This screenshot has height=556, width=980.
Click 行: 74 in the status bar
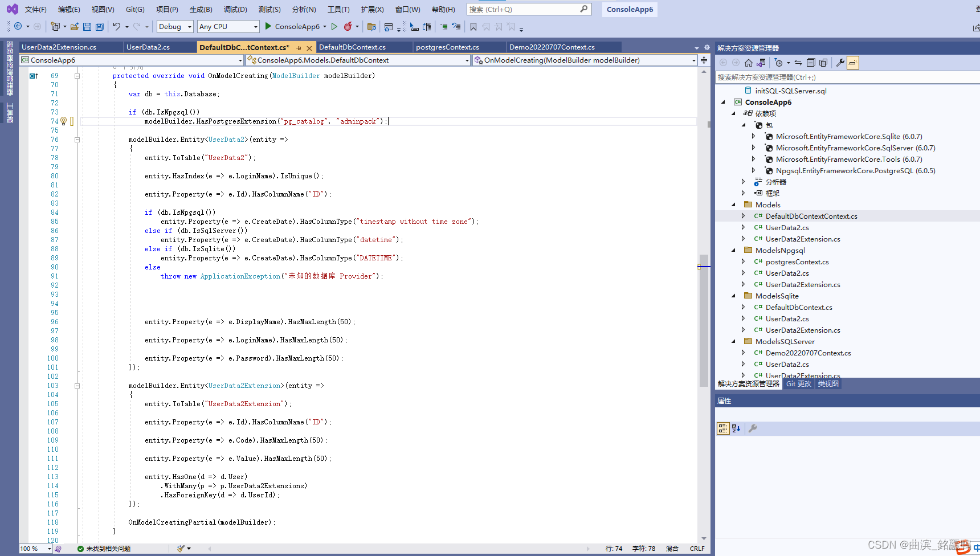coord(614,549)
